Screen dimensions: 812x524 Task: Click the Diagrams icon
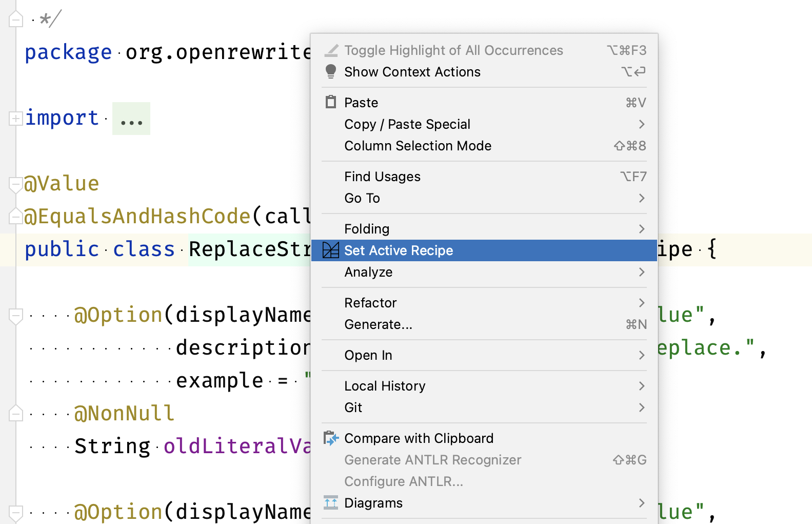(331, 502)
